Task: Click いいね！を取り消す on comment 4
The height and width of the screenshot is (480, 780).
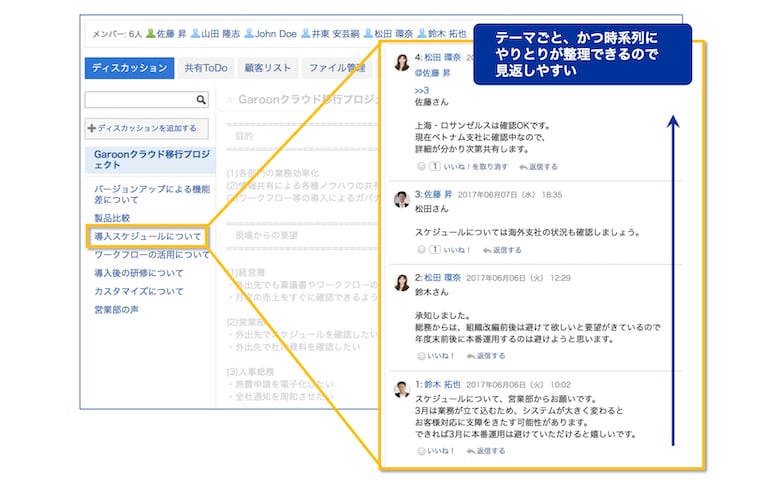Action: pyautogui.click(x=476, y=167)
